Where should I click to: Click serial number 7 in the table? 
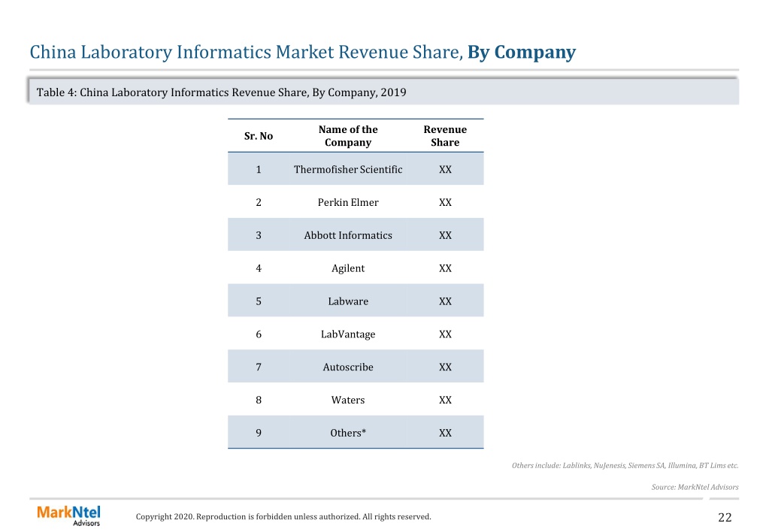[x=259, y=367]
